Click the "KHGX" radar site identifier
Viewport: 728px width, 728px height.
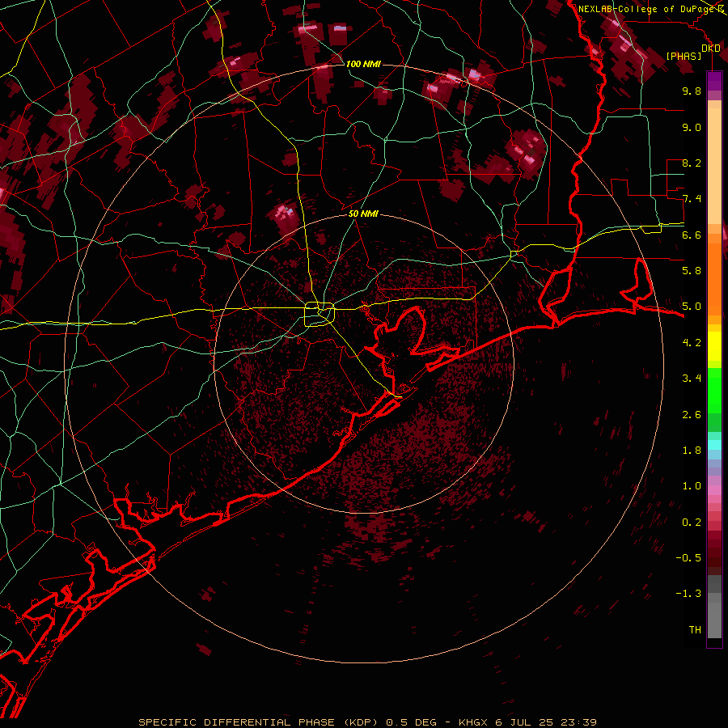[472, 722]
